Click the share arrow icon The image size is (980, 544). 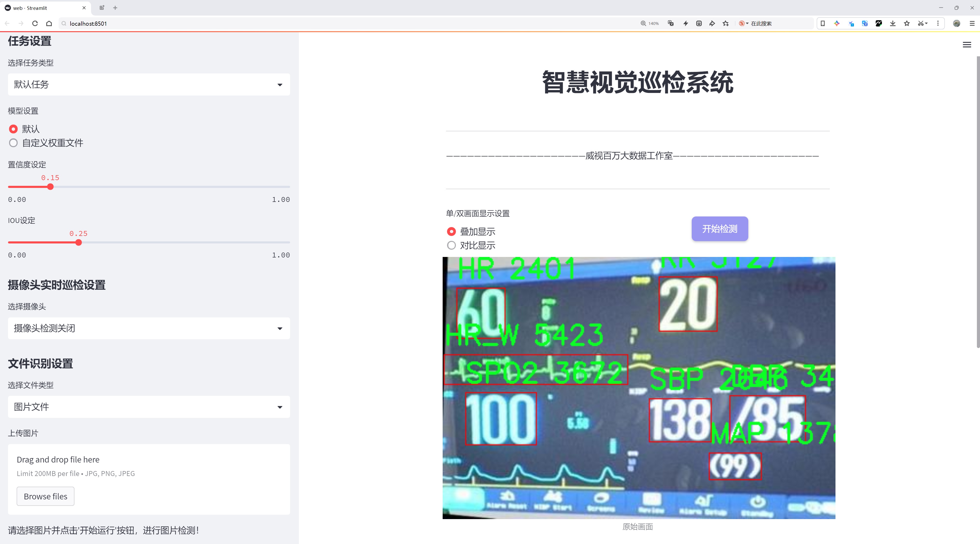point(712,24)
